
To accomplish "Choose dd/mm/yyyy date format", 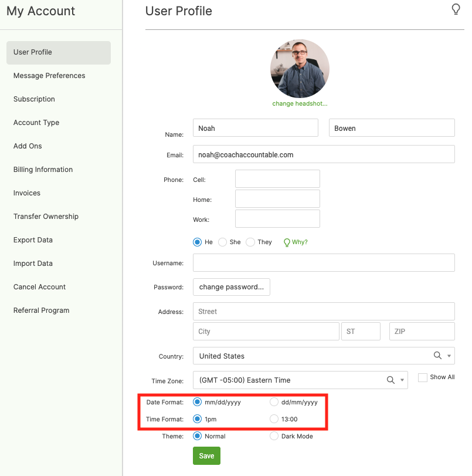I will coord(274,402).
